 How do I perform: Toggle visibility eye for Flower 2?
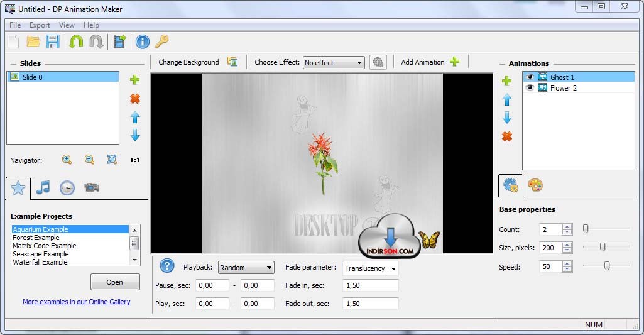[530, 87]
